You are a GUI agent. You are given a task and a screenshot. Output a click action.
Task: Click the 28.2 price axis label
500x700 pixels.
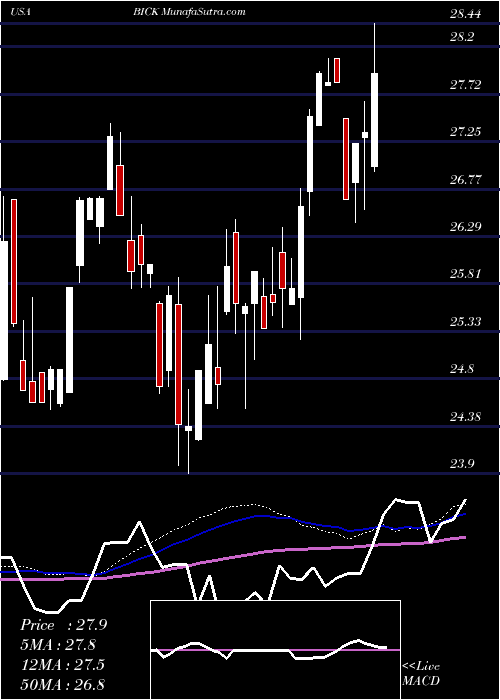462,37
